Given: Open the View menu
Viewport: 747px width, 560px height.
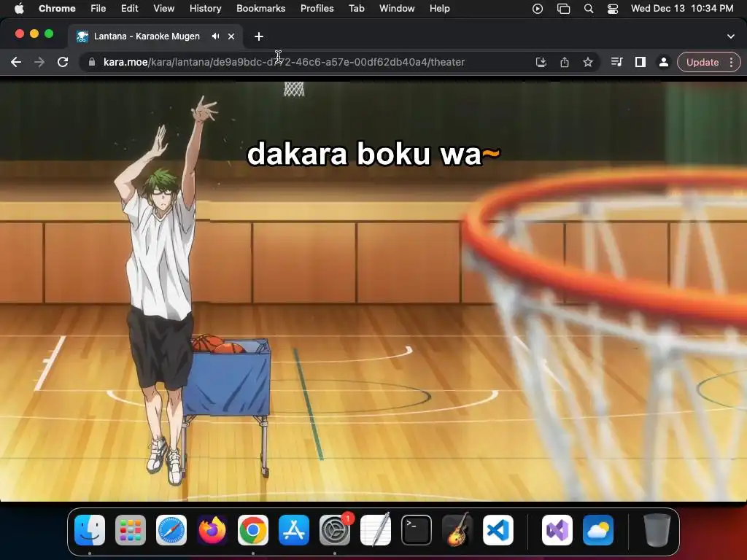Looking at the screenshot, I should click(x=163, y=8).
